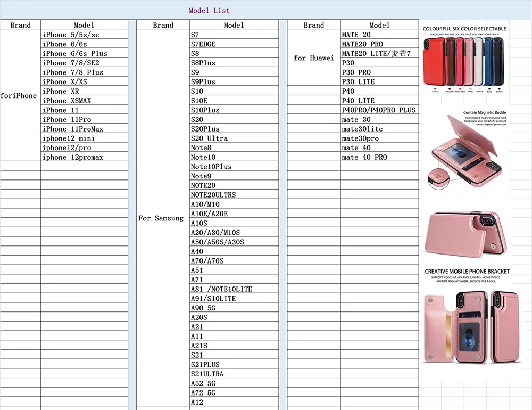Click the 'S21ULTRA' cell
The height and width of the screenshot is (410, 532).
pyautogui.click(x=234, y=374)
